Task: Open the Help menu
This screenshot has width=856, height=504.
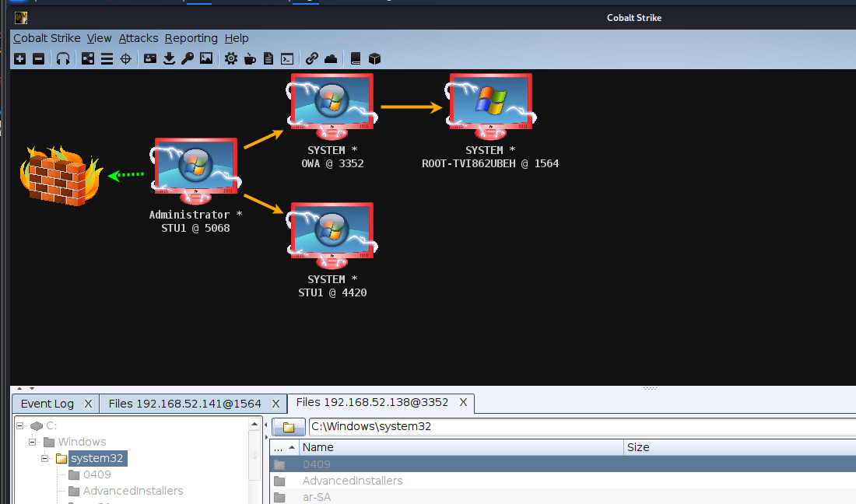Action: coord(237,38)
